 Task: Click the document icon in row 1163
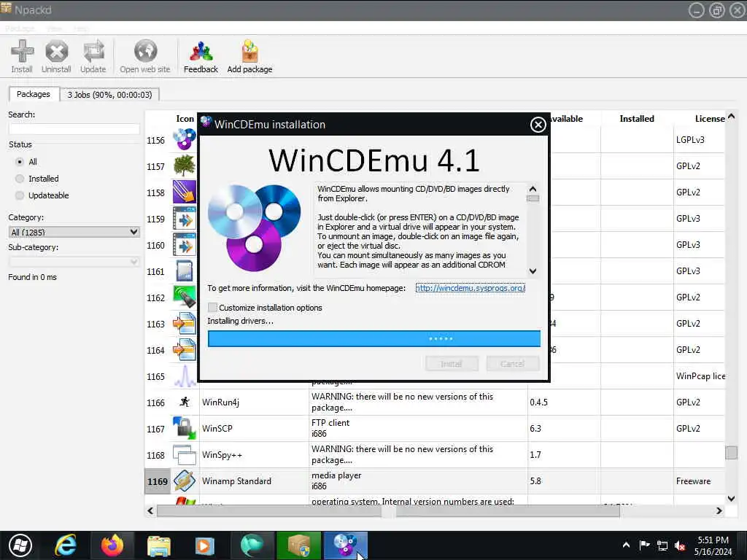[185, 323]
